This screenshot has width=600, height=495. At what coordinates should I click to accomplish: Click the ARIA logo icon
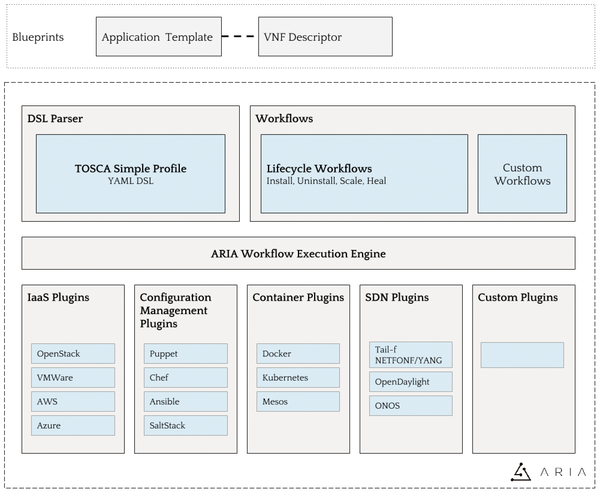point(521,472)
